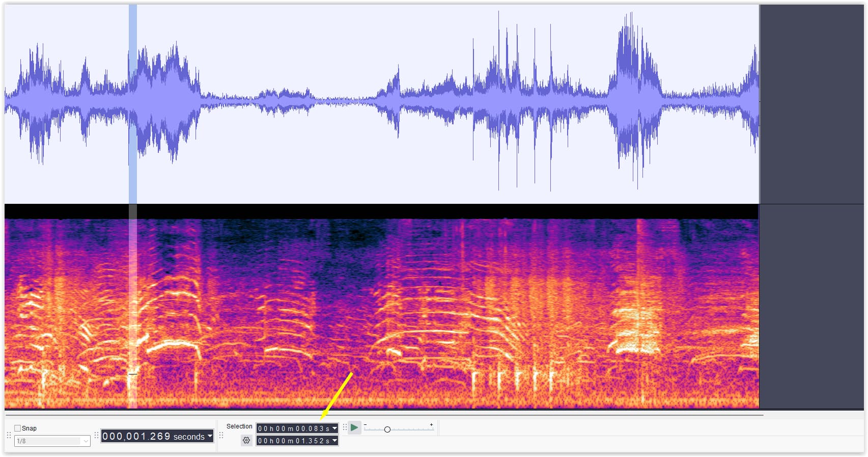Open the time display format dropdown arrow
The width and height of the screenshot is (868, 457).
210,436
